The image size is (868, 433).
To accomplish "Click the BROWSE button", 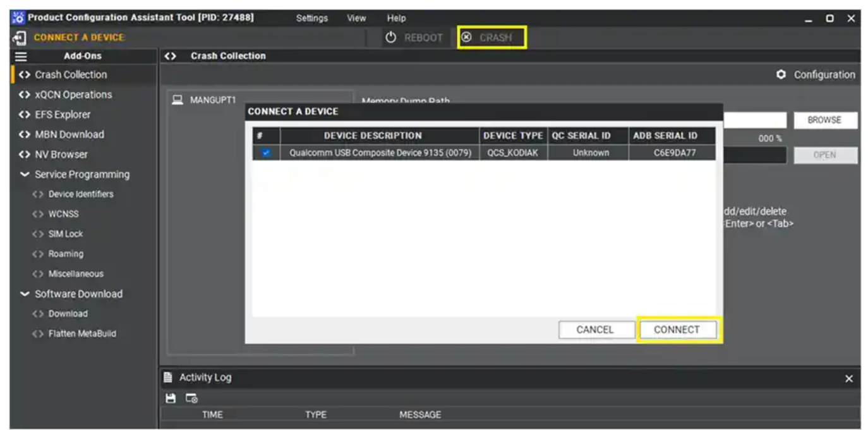I will coord(824,120).
